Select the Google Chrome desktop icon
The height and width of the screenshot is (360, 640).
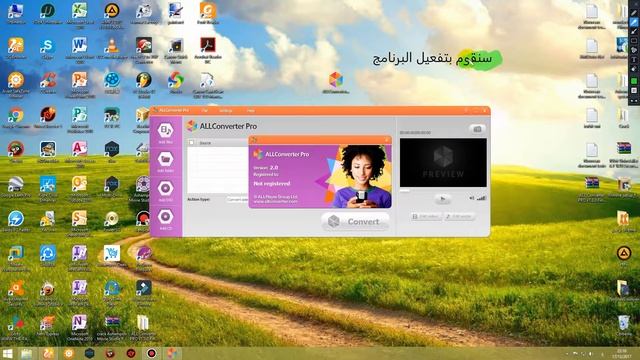tap(16, 116)
